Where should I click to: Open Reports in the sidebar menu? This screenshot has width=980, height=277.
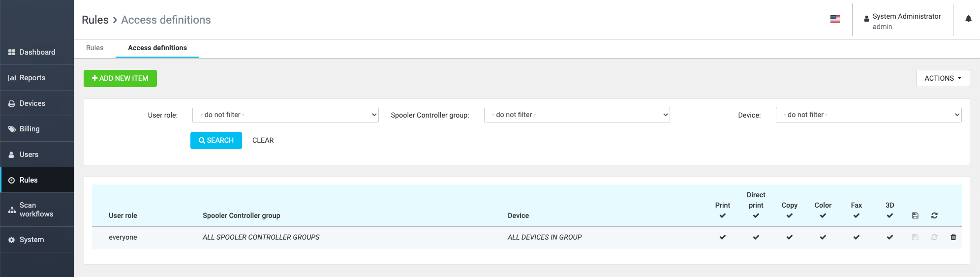(37, 78)
